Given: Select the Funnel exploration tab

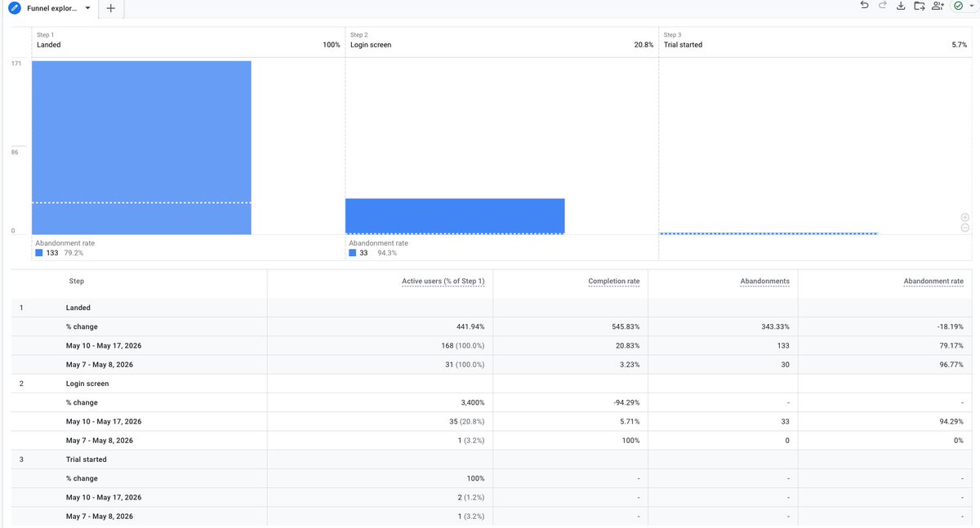Looking at the screenshot, I should coord(53,8).
